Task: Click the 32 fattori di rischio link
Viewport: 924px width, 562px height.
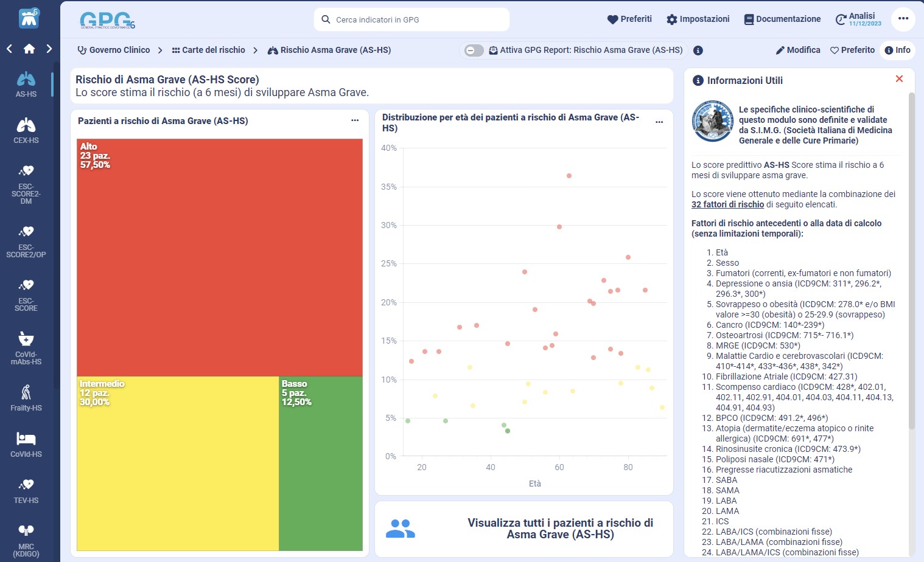Action: (727, 204)
